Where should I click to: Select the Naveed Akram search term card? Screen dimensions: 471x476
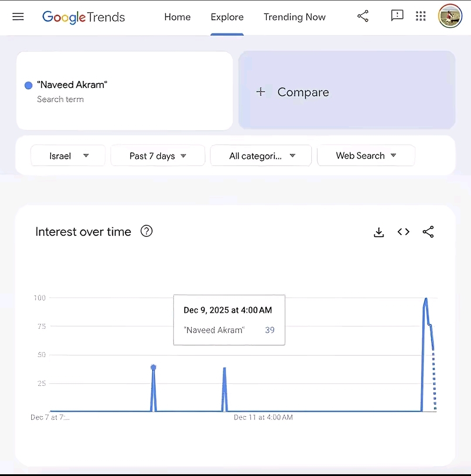click(124, 90)
